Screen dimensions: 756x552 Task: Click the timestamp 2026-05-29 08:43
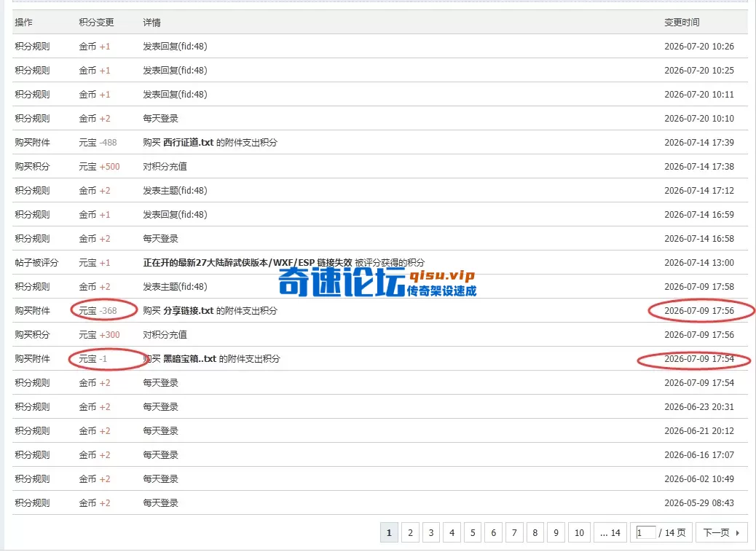point(699,503)
